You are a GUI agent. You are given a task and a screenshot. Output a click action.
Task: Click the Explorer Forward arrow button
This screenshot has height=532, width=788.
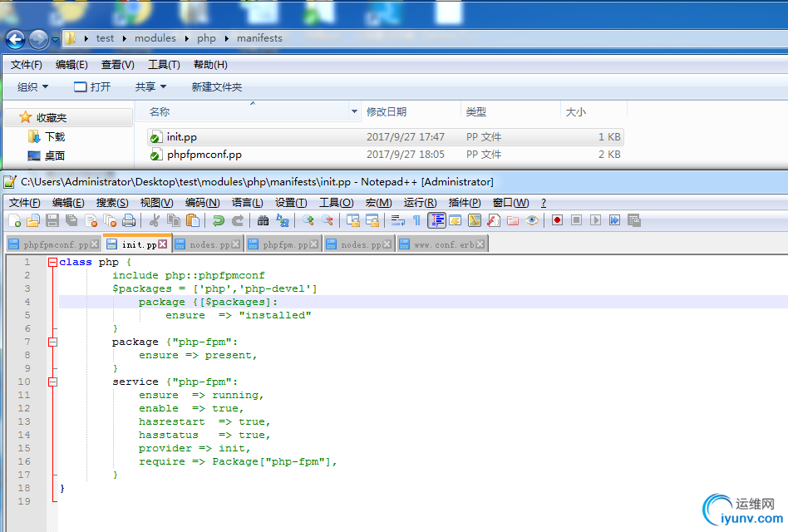coord(39,39)
